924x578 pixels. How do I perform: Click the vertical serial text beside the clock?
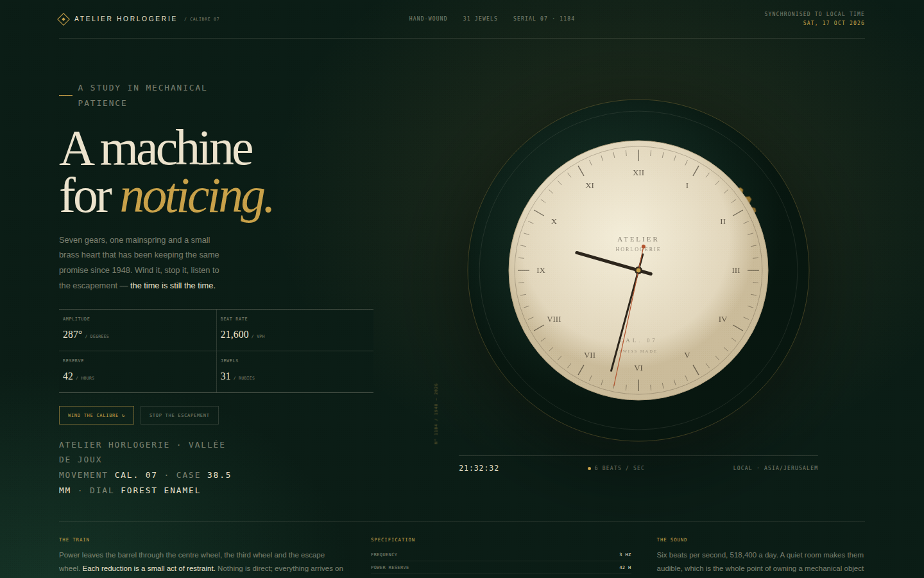point(436,414)
